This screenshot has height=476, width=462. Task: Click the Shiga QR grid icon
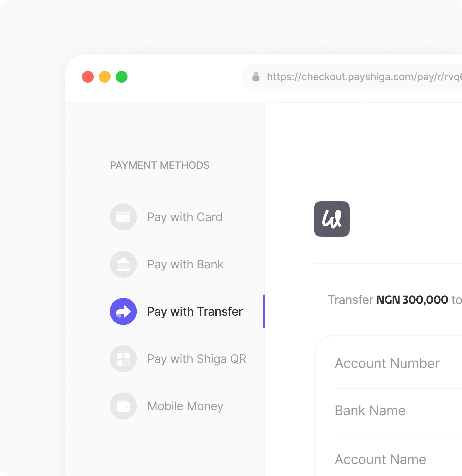(x=123, y=358)
